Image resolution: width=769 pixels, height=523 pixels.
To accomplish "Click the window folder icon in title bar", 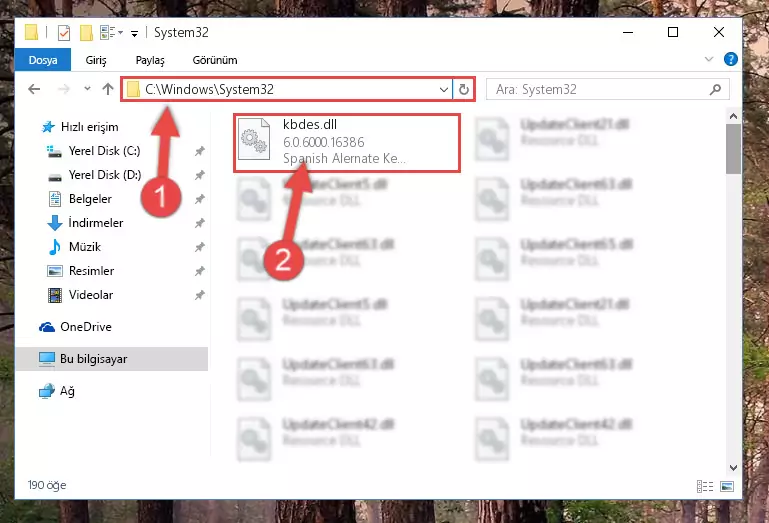I will click(31, 32).
